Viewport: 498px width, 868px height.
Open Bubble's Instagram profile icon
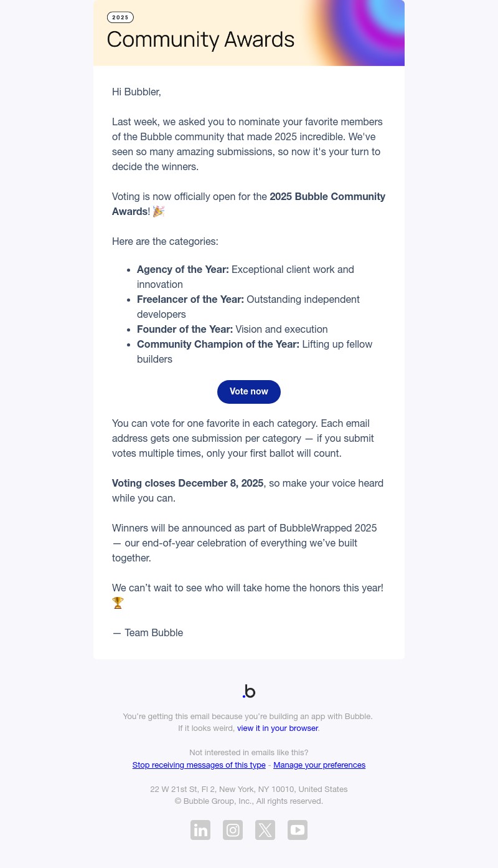(233, 830)
